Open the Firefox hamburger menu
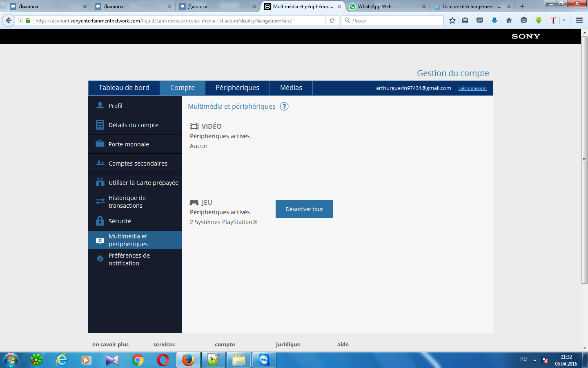 579,20
